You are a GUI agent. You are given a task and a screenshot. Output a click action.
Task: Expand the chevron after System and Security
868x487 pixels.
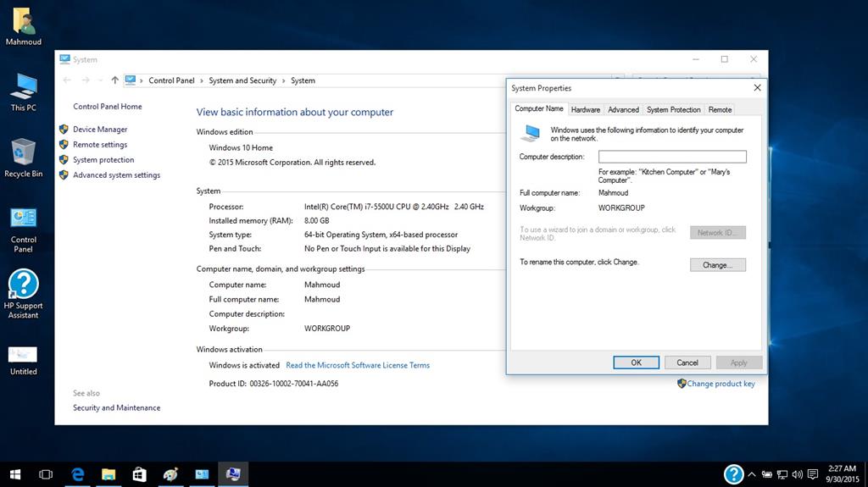(283, 80)
